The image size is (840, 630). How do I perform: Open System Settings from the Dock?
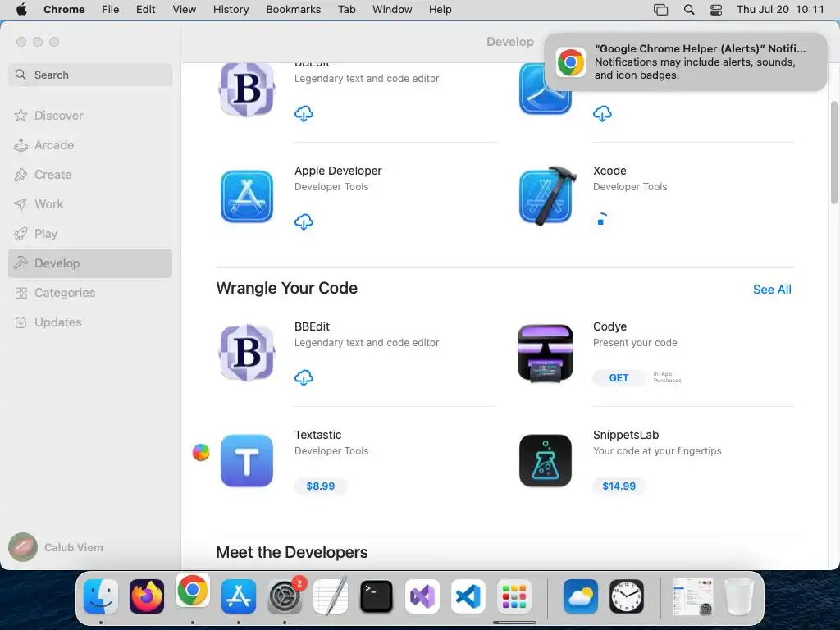click(285, 596)
